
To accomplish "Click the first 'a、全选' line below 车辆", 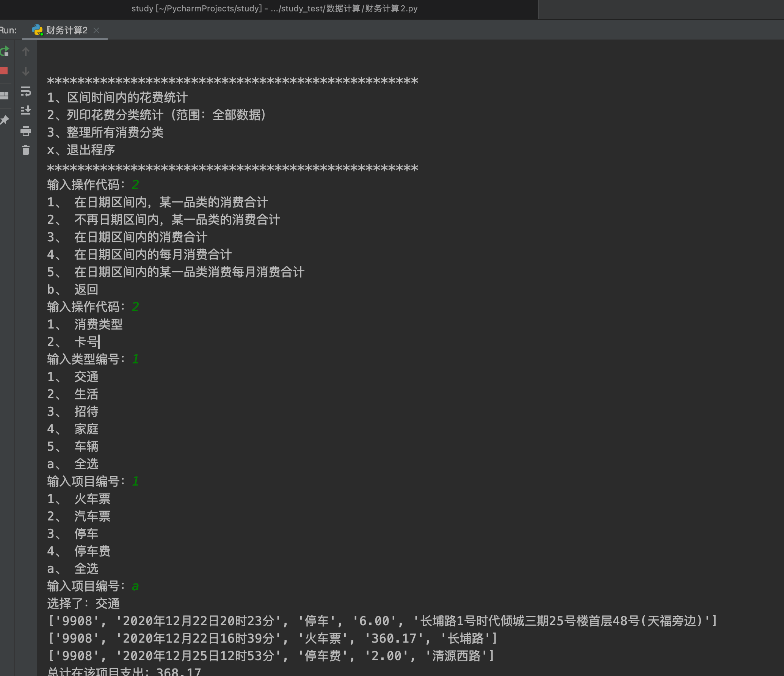I will click(x=72, y=464).
